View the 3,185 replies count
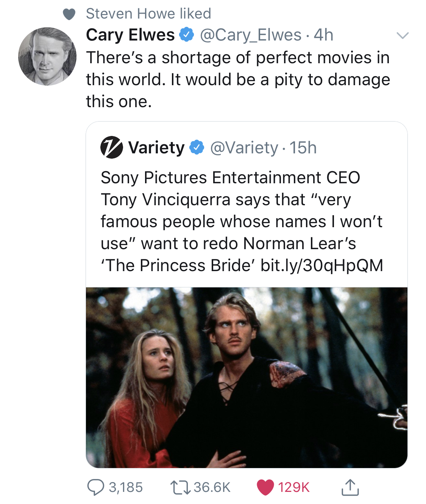The image size is (426, 504). [x=126, y=487]
